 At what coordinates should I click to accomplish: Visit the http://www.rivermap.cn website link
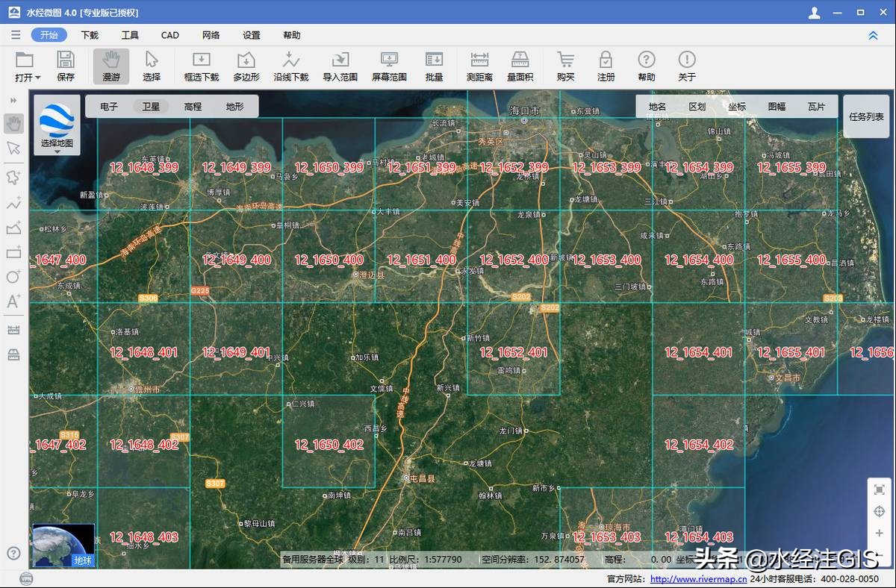(x=698, y=578)
